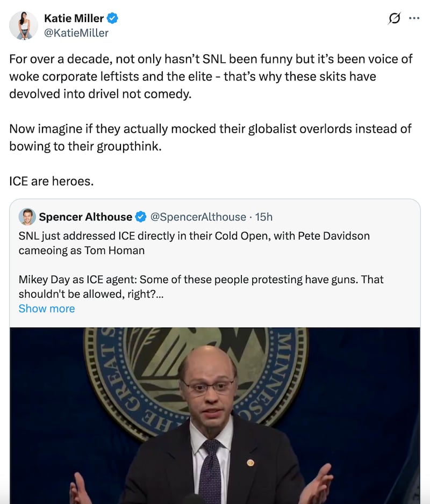The width and height of the screenshot is (430, 504).
Task: Click Katie Miller's blue verified badge
Action: (112, 19)
